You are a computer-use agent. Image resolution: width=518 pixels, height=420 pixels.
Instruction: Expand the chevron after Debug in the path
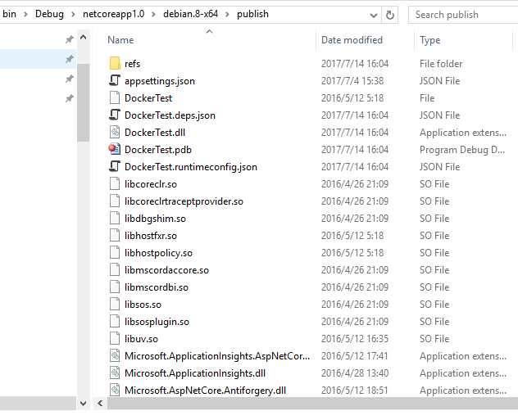click(x=73, y=15)
